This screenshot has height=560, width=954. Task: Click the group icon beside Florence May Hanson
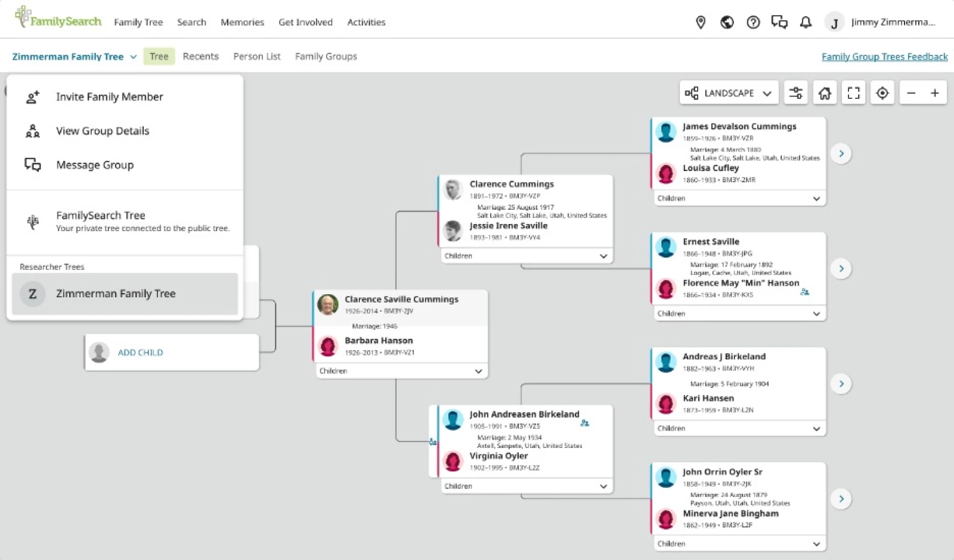(x=805, y=292)
